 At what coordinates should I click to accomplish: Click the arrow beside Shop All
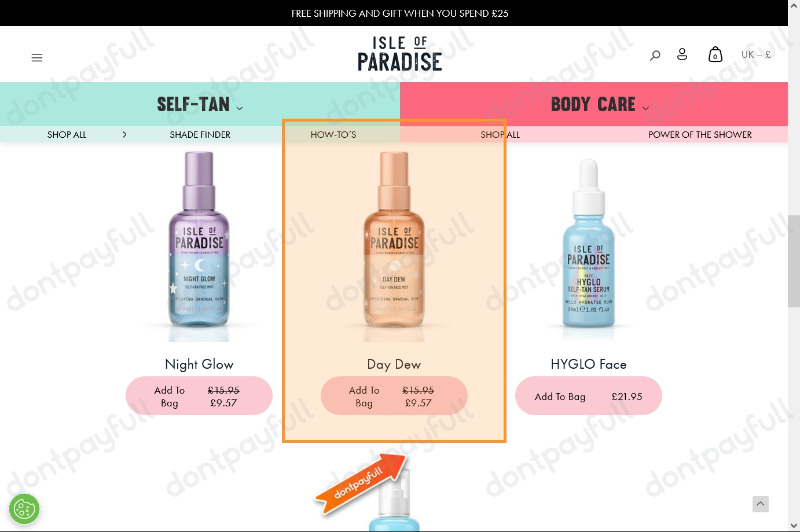point(124,134)
